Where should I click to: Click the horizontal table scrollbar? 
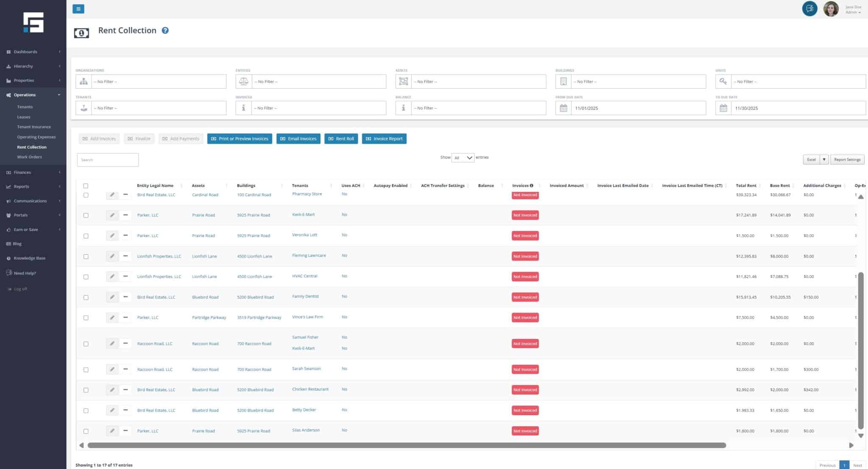click(406, 445)
